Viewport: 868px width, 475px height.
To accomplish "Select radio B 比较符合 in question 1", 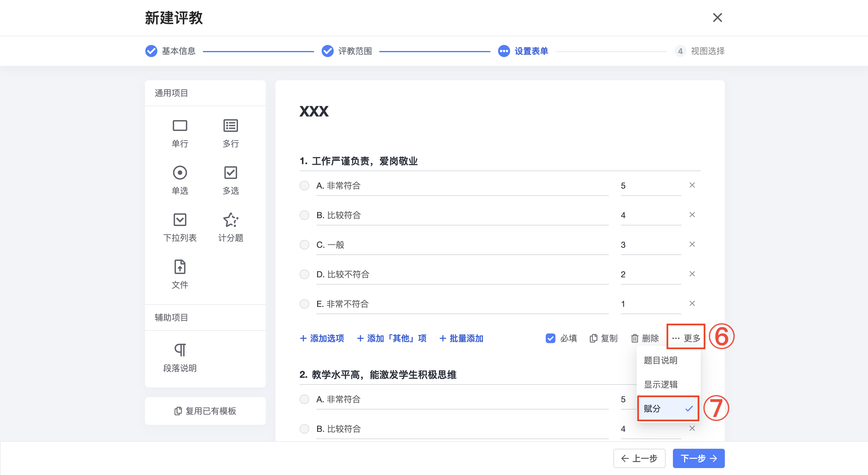I will pos(304,215).
